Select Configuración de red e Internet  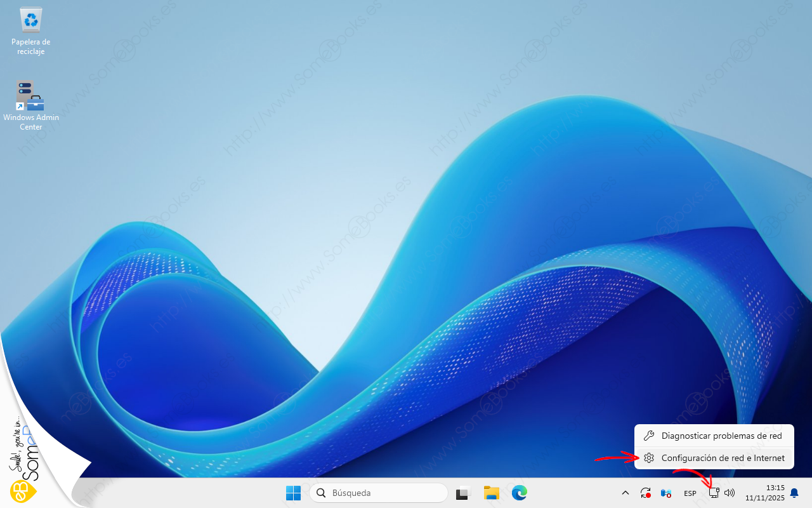point(723,458)
